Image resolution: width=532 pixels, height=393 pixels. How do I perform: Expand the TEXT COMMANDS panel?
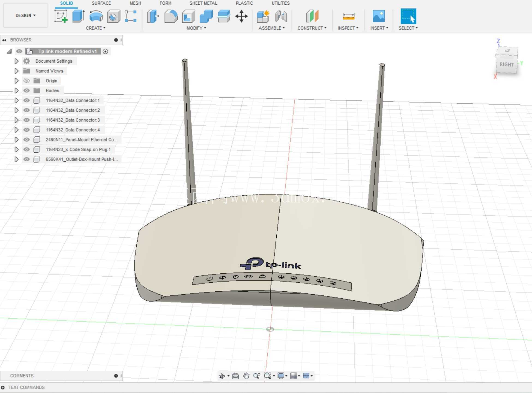click(x=3, y=387)
